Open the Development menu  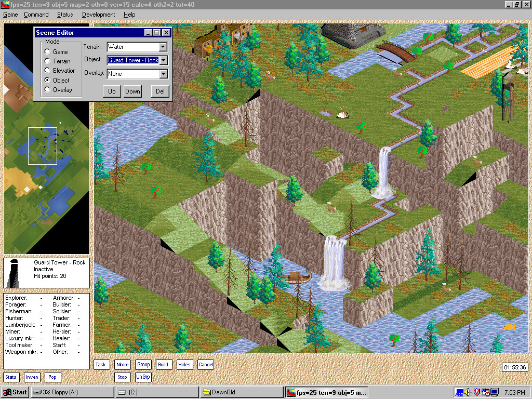click(x=98, y=14)
